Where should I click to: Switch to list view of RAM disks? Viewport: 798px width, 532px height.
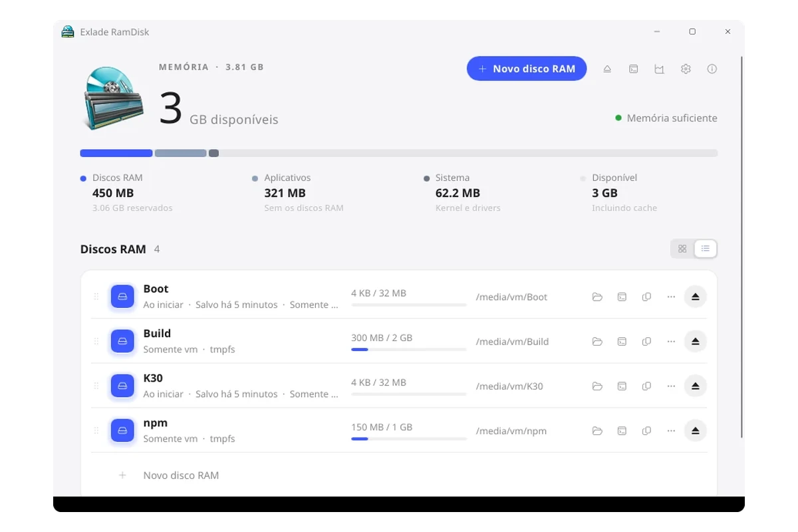click(706, 249)
